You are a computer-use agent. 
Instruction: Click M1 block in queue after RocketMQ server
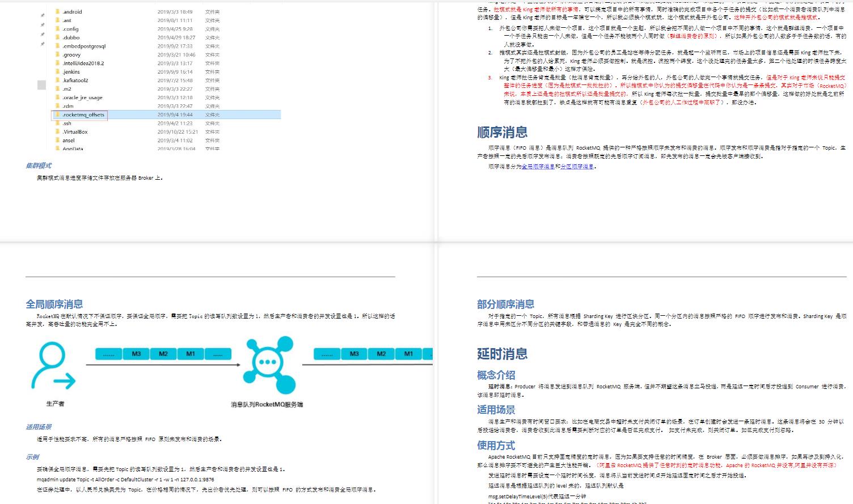[x=408, y=354]
